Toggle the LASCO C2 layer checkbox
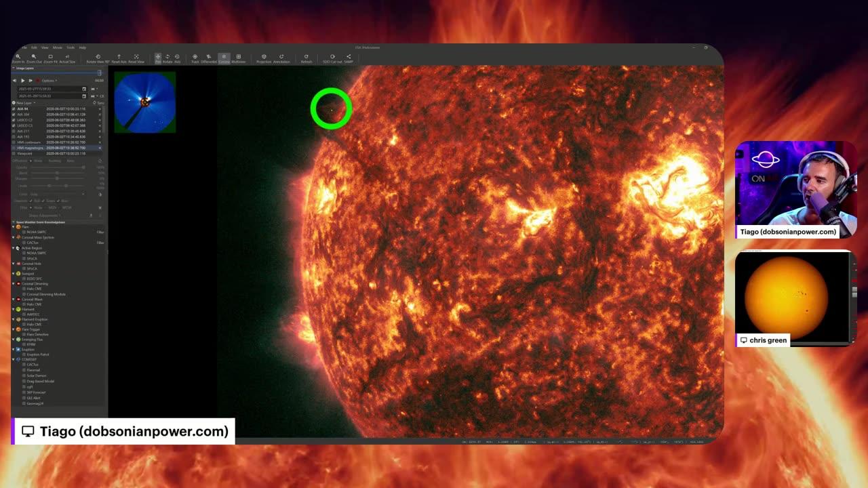This screenshot has height=488, width=868. (14, 120)
